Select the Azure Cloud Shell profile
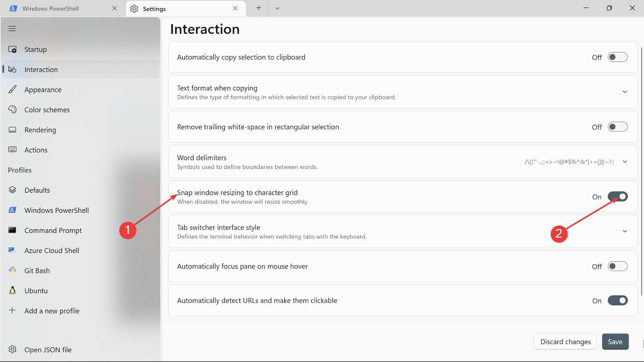Screen dimensions: 644x362 pos(80,251)
